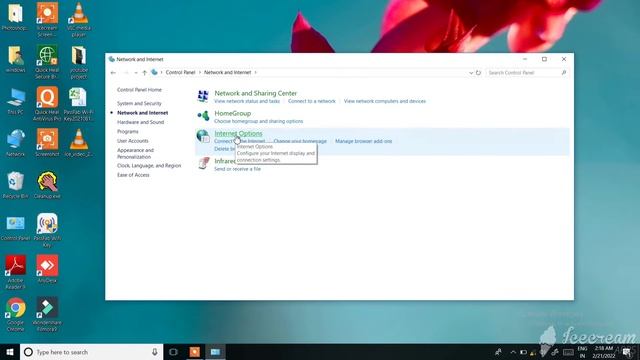The image size is (640, 360).
Task: Open Adobe Reader 9 desktop icon
Action: click(x=16, y=272)
